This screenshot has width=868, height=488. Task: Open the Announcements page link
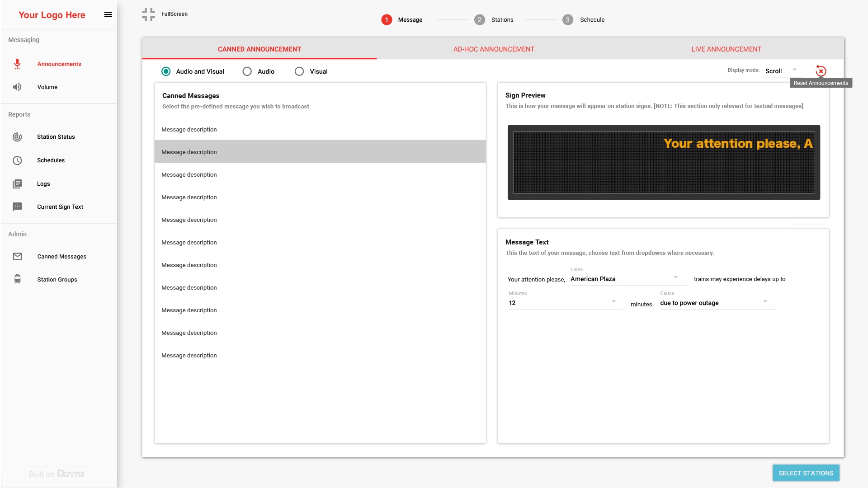(59, 64)
